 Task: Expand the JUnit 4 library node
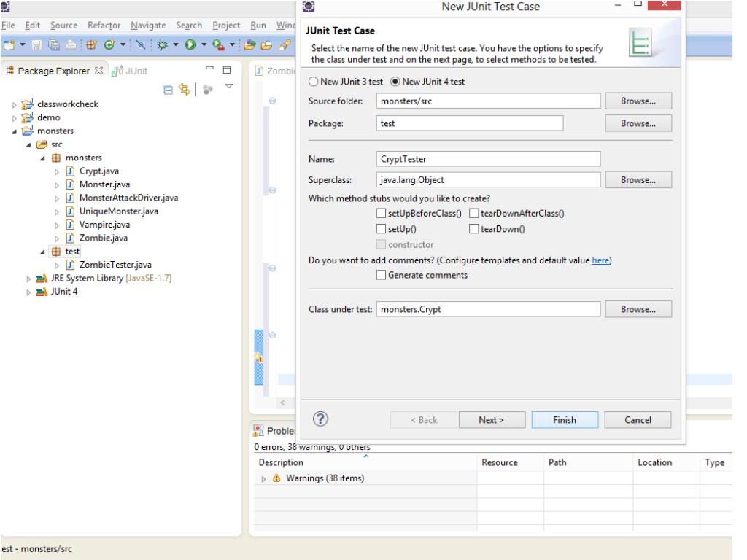pos(28,292)
